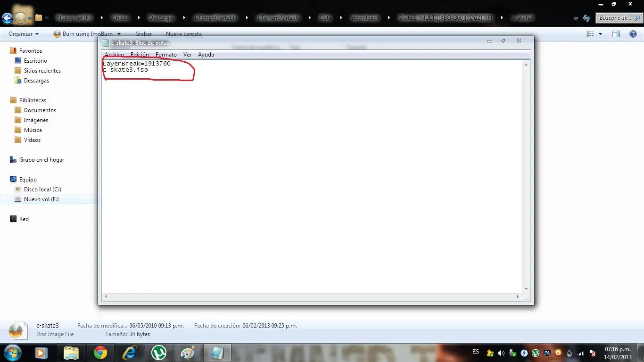Open Internet Explorer from the taskbar
This screenshot has width=644, height=362.
click(x=129, y=353)
